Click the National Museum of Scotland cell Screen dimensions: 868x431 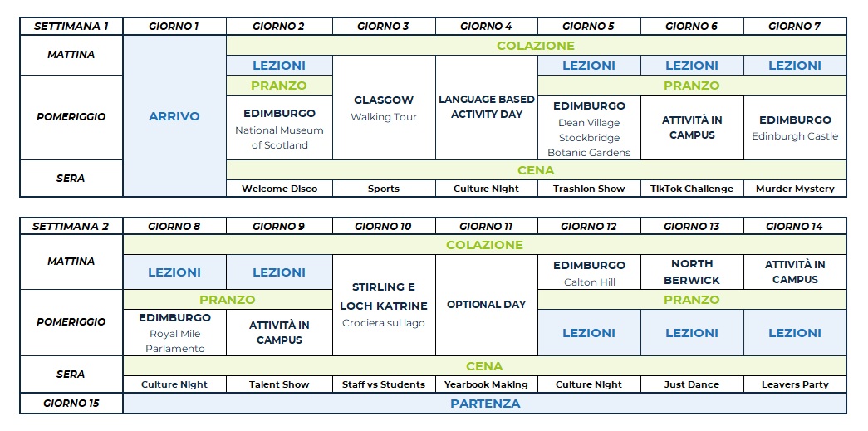(x=279, y=128)
